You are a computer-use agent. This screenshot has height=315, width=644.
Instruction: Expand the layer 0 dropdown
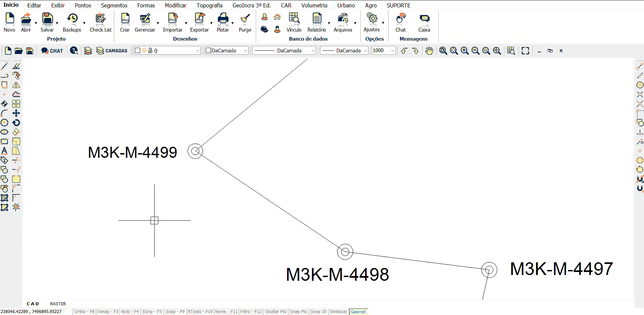pos(197,51)
